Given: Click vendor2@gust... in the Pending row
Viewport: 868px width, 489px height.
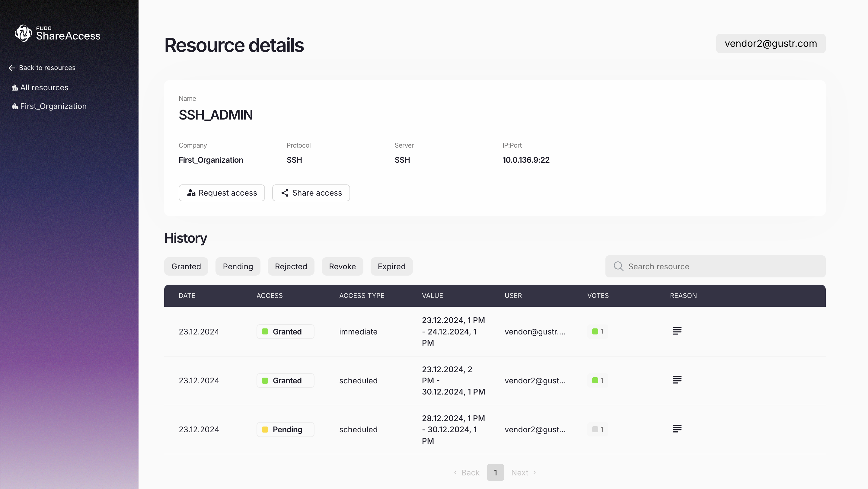Looking at the screenshot, I should click(x=535, y=429).
